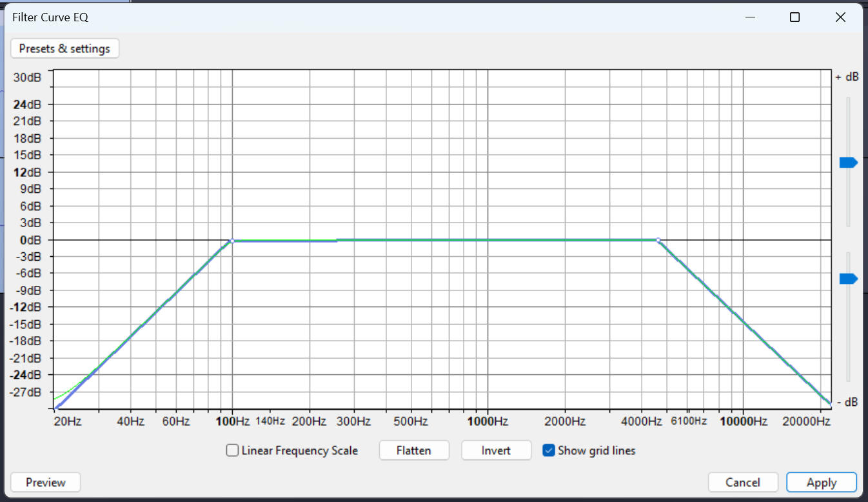Screen dimensions: 868x502
Task: Apply the filter curve
Action: coord(821,482)
